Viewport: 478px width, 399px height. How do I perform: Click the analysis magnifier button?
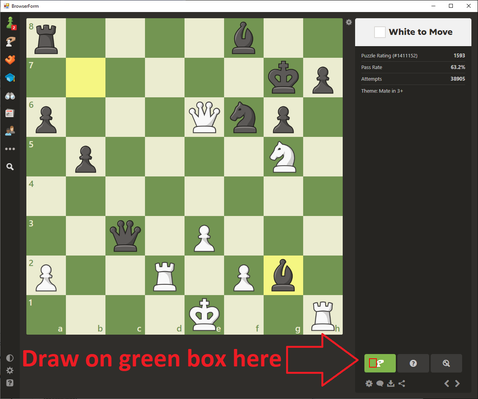click(x=446, y=363)
